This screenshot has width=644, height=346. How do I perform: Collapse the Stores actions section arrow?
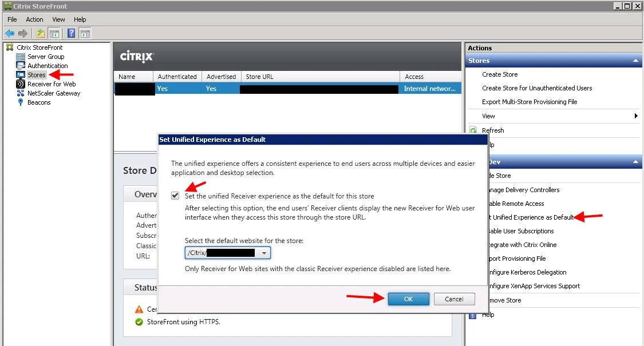pos(635,61)
